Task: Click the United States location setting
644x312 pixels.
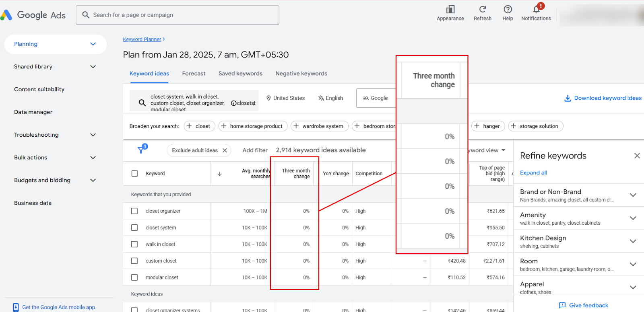Action: point(285,98)
